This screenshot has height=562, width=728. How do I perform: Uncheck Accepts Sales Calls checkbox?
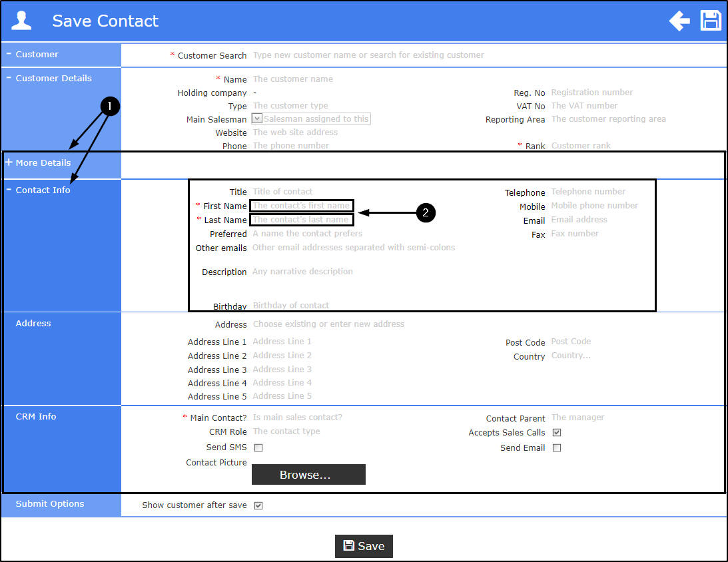[x=557, y=433]
